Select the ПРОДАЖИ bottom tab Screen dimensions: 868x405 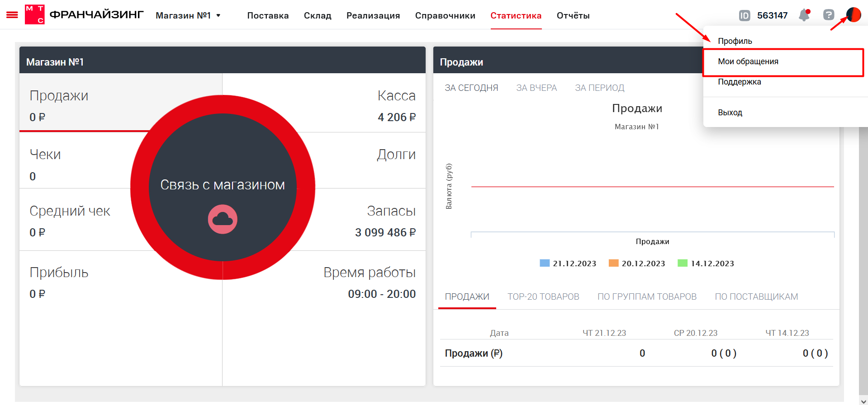(467, 297)
